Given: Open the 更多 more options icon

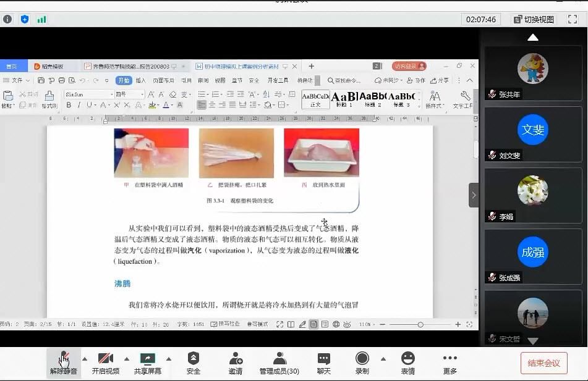Looking at the screenshot, I should (450, 359).
